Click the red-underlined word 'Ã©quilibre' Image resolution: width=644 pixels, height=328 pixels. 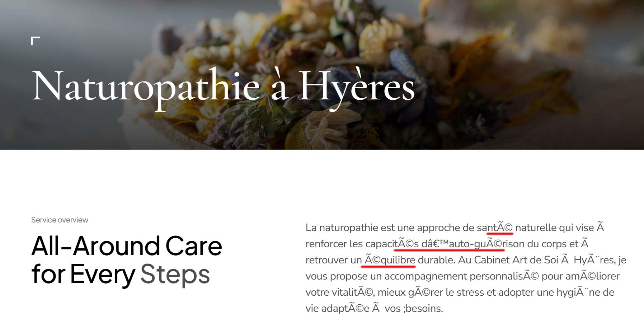pyautogui.click(x=390, y=260)
